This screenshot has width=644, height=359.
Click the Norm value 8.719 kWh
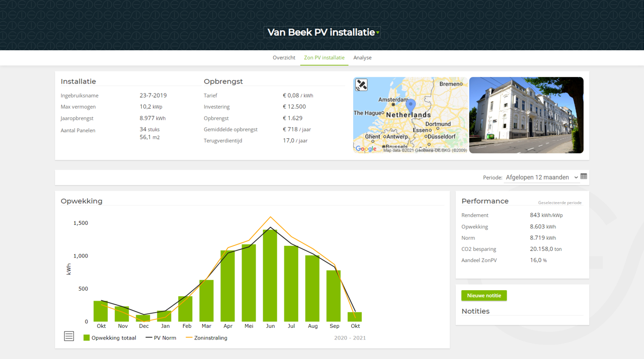[x=543, y=238]
